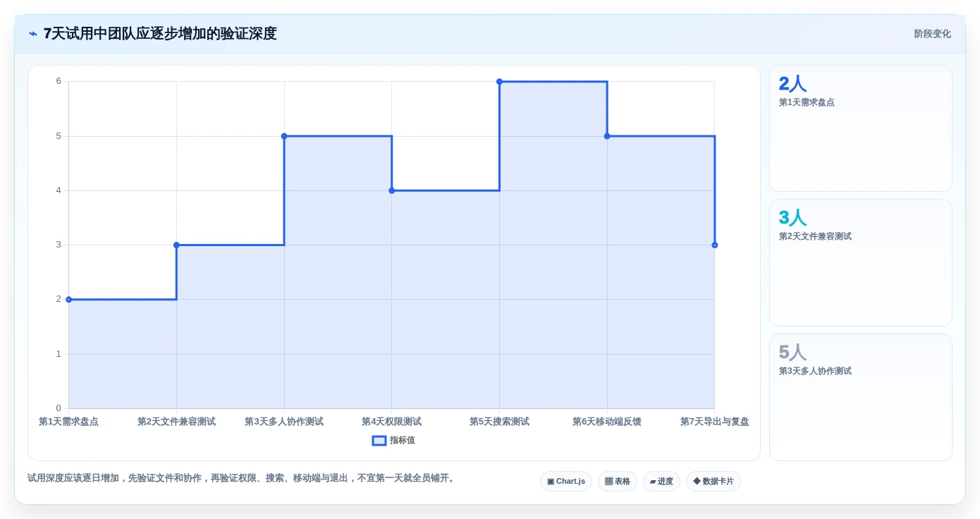This screenshot has width=980, height=519.
Task: Click x-axis label 第6天移动端反馈
Action: click(x=607, y=422)
